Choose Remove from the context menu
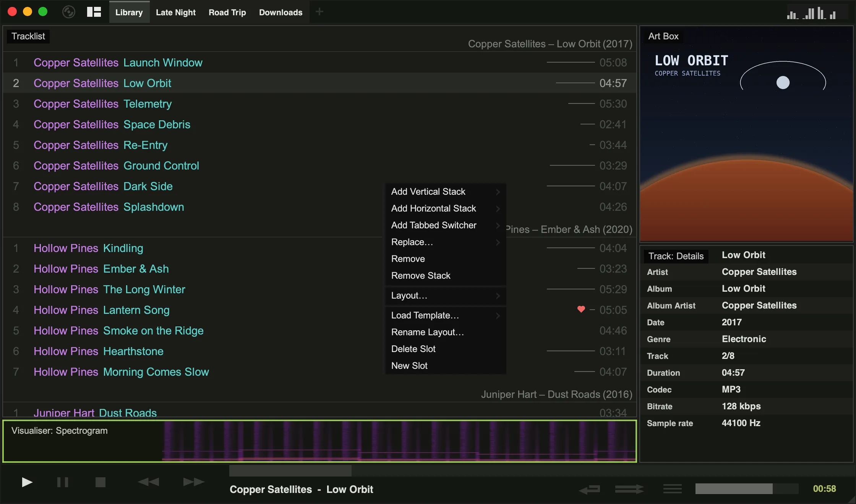The image size is (856, 504). 446,259
